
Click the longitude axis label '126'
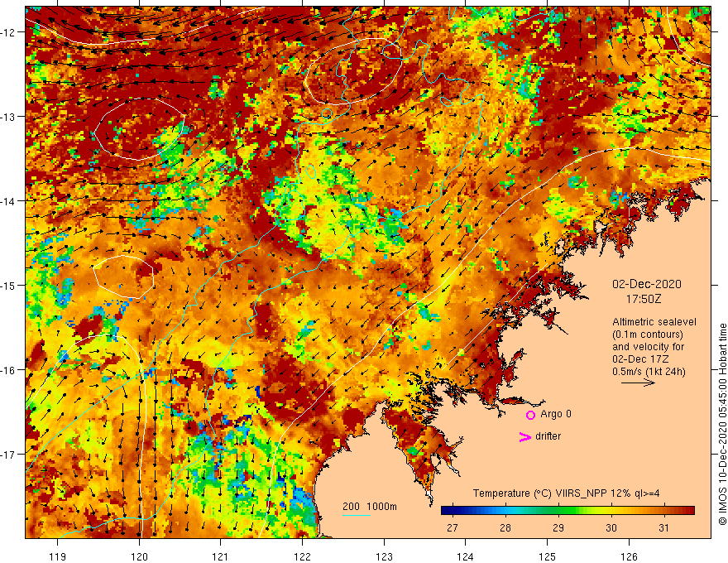pyautogui.click(x=629, y=556)
